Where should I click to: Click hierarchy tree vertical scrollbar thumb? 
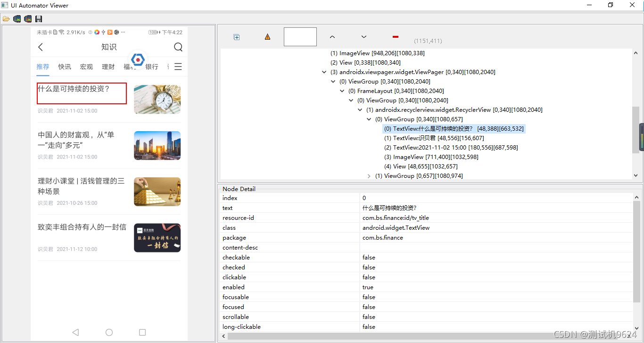(636, 129)
